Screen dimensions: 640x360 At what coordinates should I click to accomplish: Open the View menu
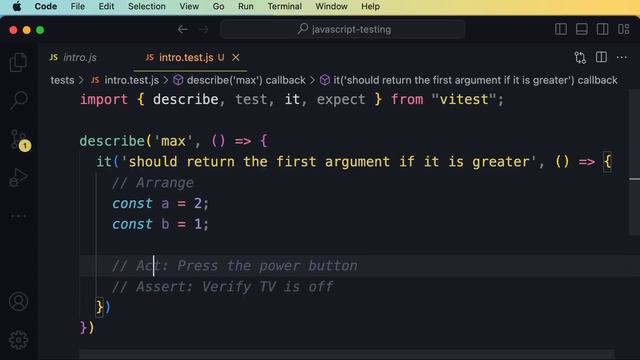click(x=189, y=7)
